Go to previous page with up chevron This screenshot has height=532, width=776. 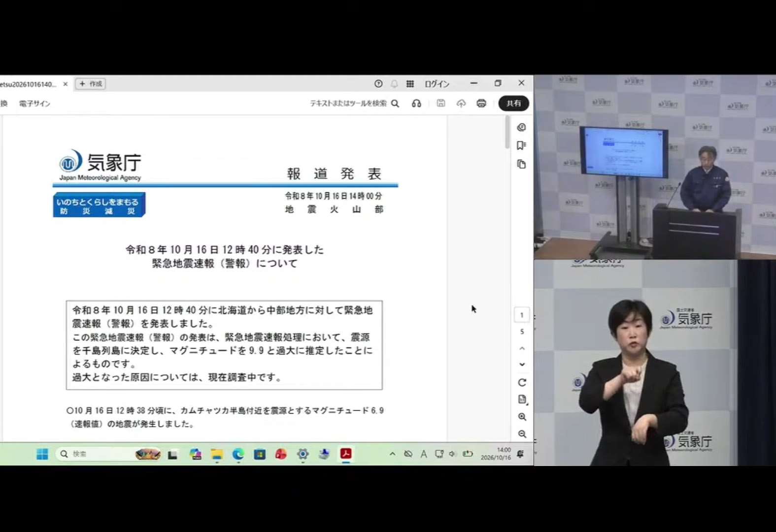coord(522,348)
